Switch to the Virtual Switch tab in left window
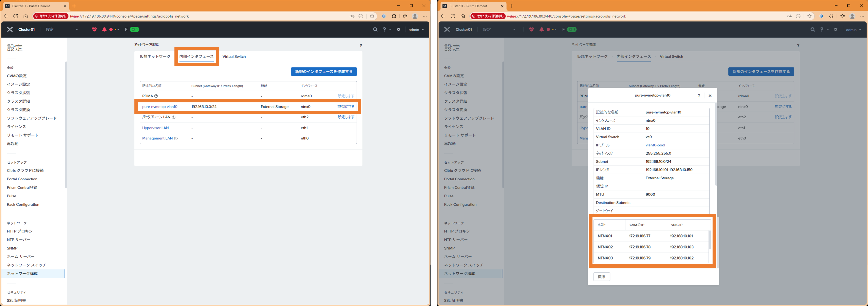The image size is (868, 306). [234, 57]
